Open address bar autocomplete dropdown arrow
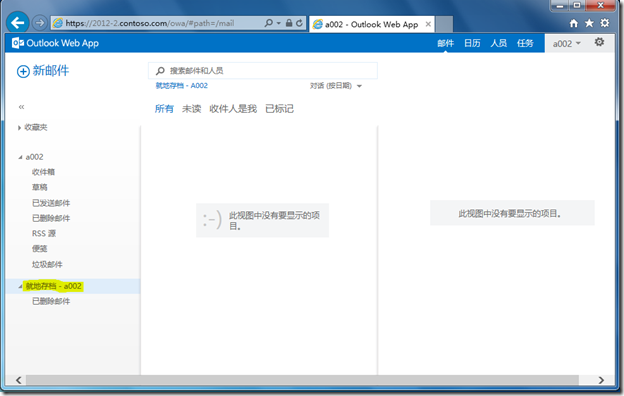This screenshot has height=396, width=624. (x=279, y=23)
